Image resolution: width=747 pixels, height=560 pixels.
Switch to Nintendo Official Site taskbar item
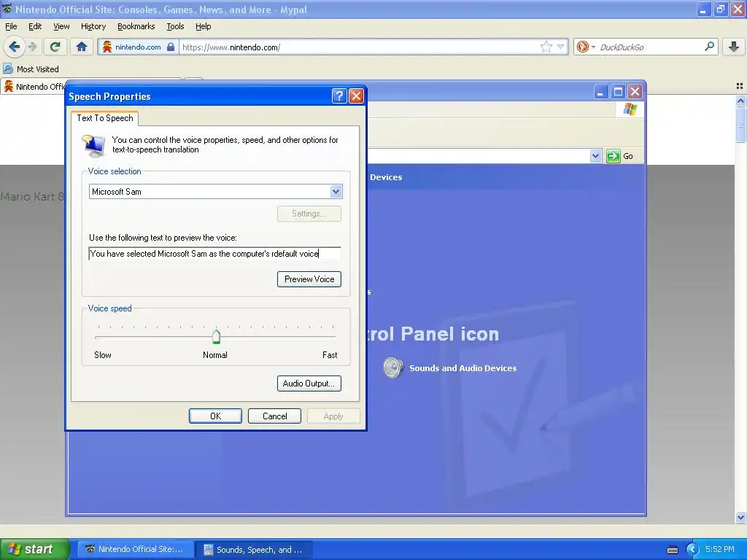pyautogui.click(x=136, y=549)
